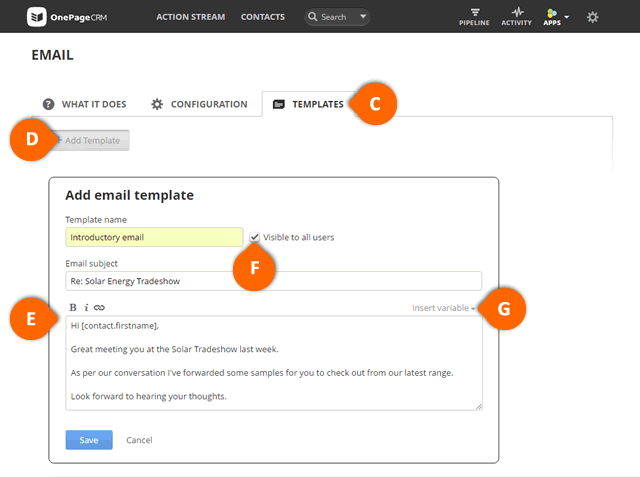Click inside the Search box

tap(337, 17)
